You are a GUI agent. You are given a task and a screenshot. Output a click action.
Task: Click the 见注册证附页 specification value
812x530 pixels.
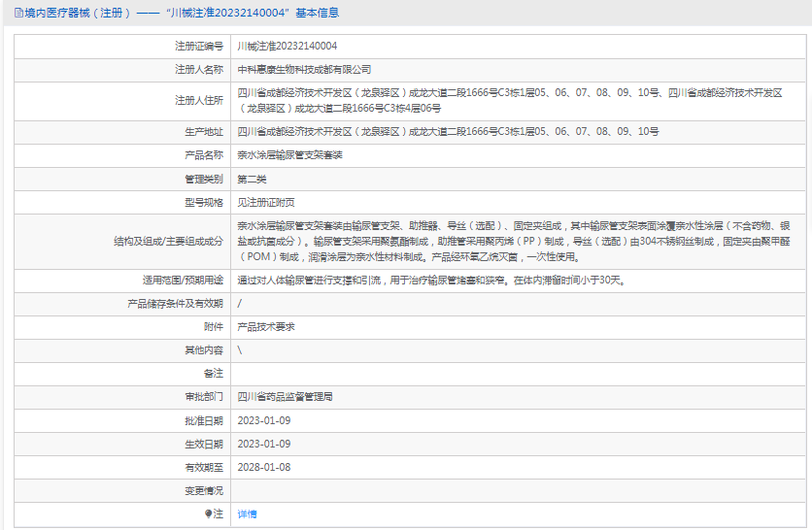(x=266, y=202)
